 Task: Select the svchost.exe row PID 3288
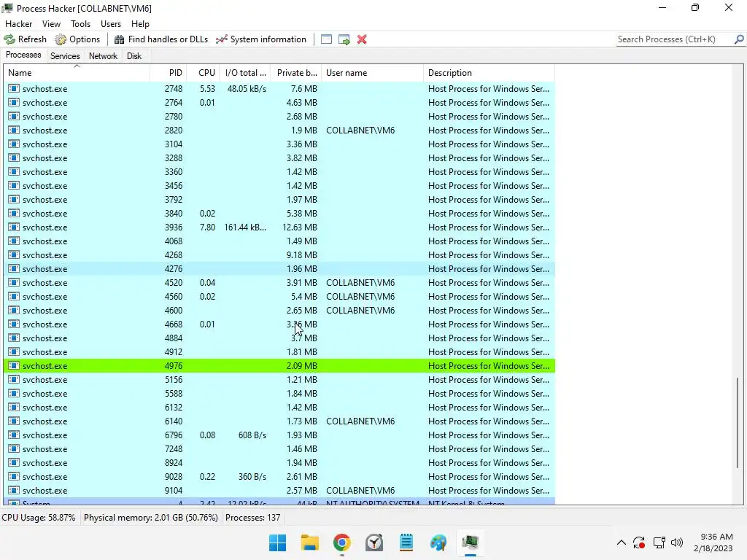279,158
